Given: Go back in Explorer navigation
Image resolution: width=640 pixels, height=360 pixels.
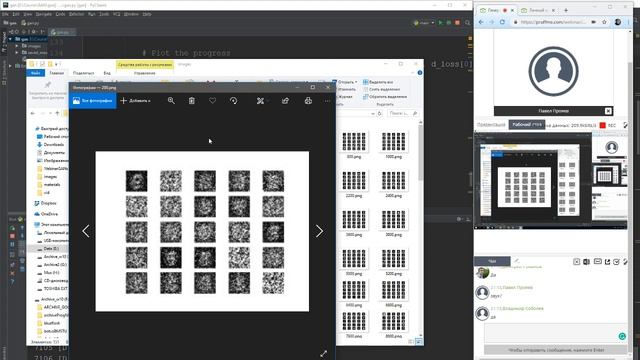Looking at the screenshot, I should 33,113.
